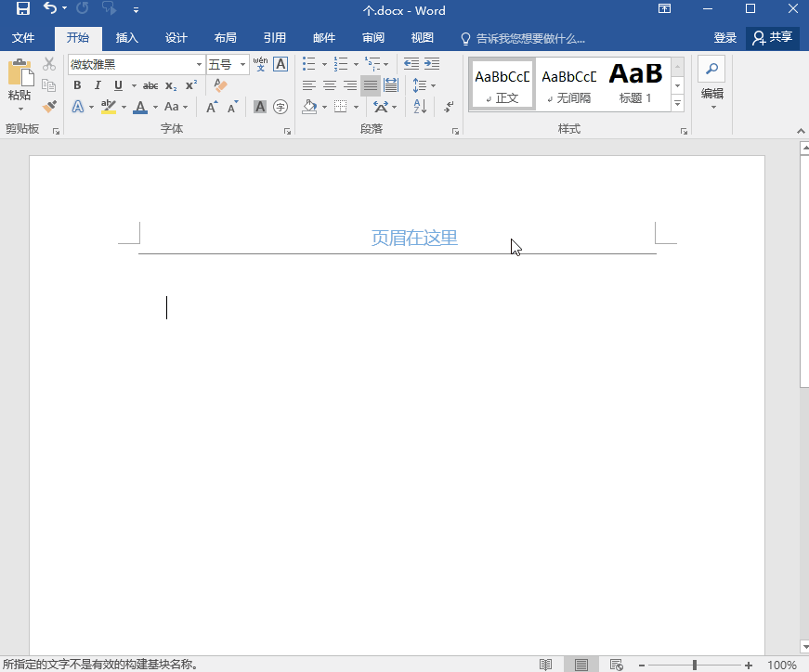Click the Increase Indent icon

[x=432, y=64]
